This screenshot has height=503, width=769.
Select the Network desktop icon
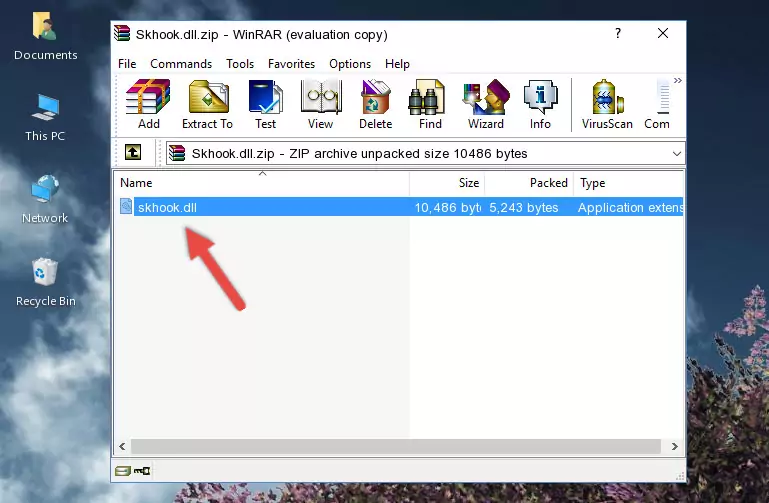[45, 200]
